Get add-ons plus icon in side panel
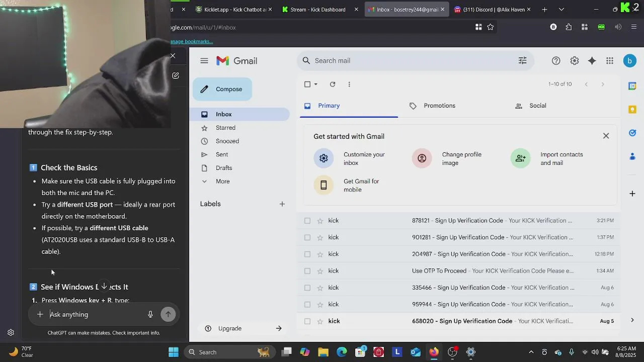The width and height of the screenshot is (644, 362). (x=632, y=194)
